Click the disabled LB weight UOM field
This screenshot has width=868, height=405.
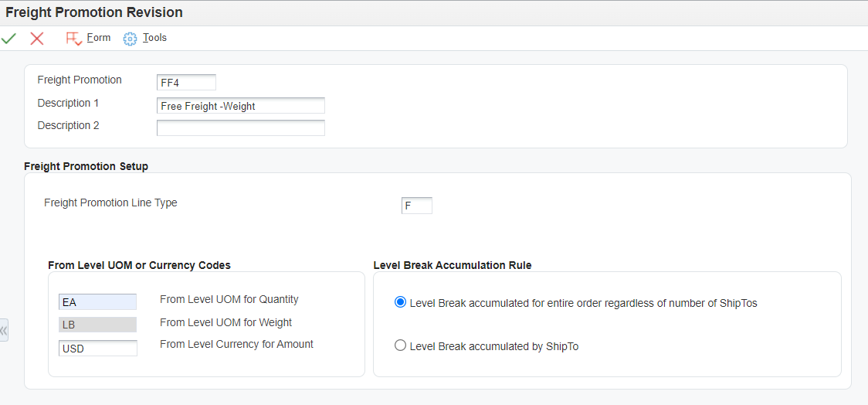(x=97, y=325)
